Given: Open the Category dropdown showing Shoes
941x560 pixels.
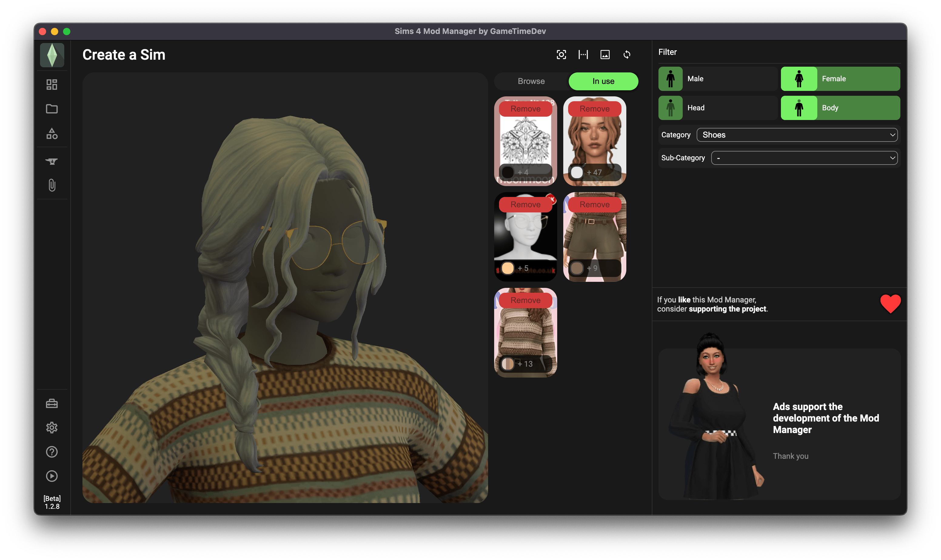Looking at the screenshot, I should [797, 135].
